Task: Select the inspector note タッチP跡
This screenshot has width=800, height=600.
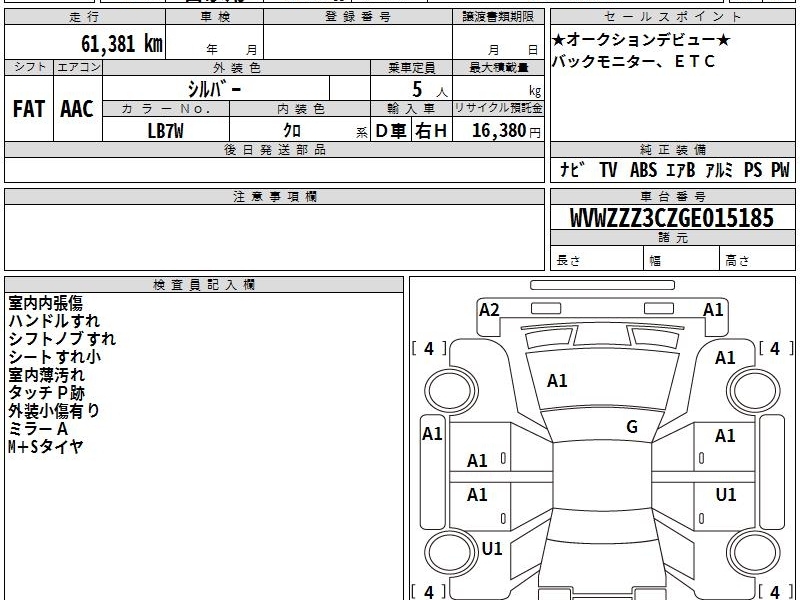Action: click(46, 393)
